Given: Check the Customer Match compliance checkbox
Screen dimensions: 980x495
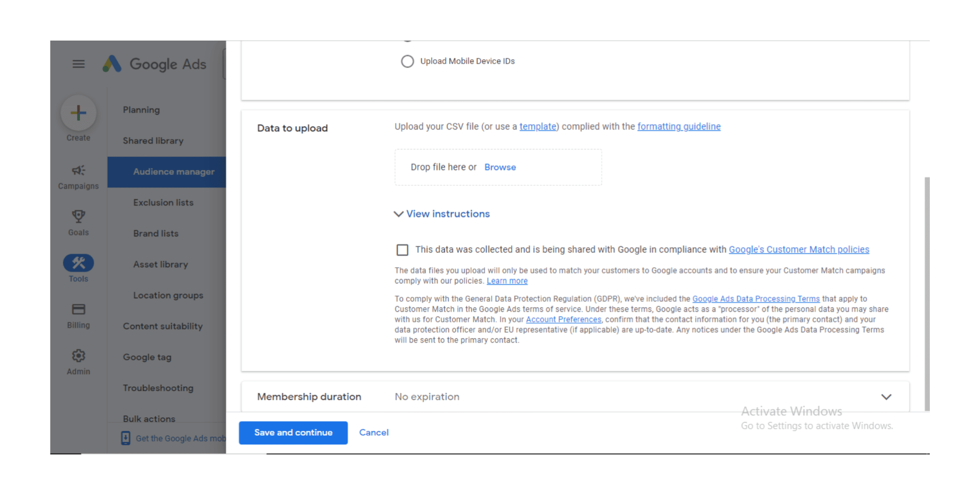Looking at the screenshot, I should [x=402, y=250].
